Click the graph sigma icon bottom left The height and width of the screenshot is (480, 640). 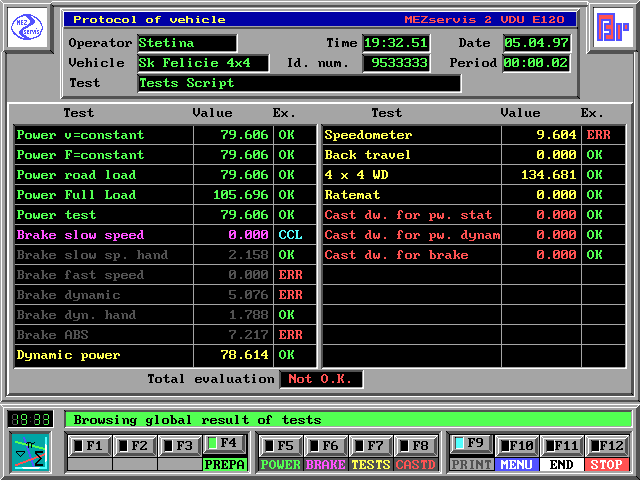tap(30, 452)
